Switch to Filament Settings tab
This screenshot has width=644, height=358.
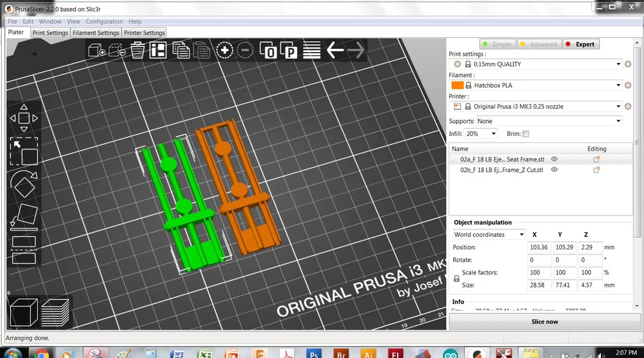tap(96, 33)
